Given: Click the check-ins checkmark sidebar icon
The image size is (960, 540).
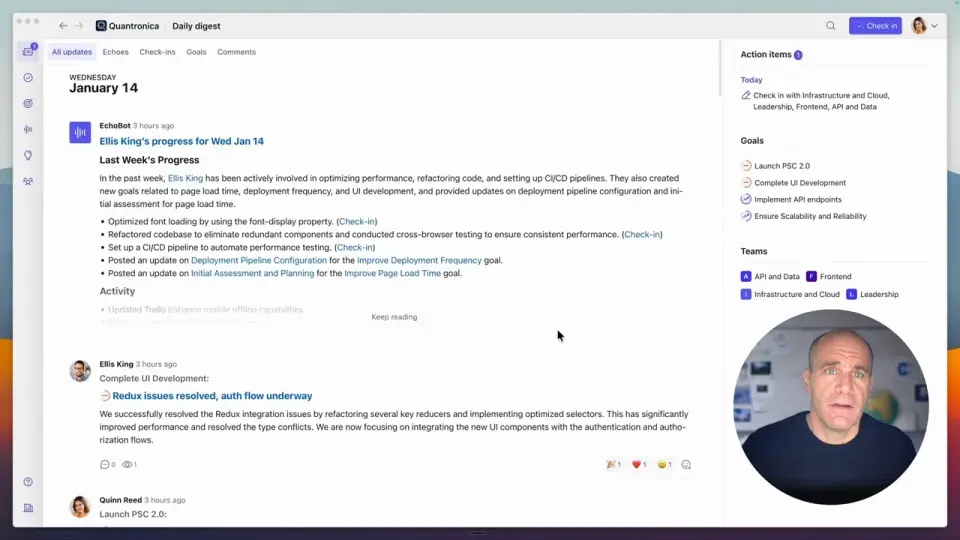Looking at the screenshot, I should tap(28, 77).
